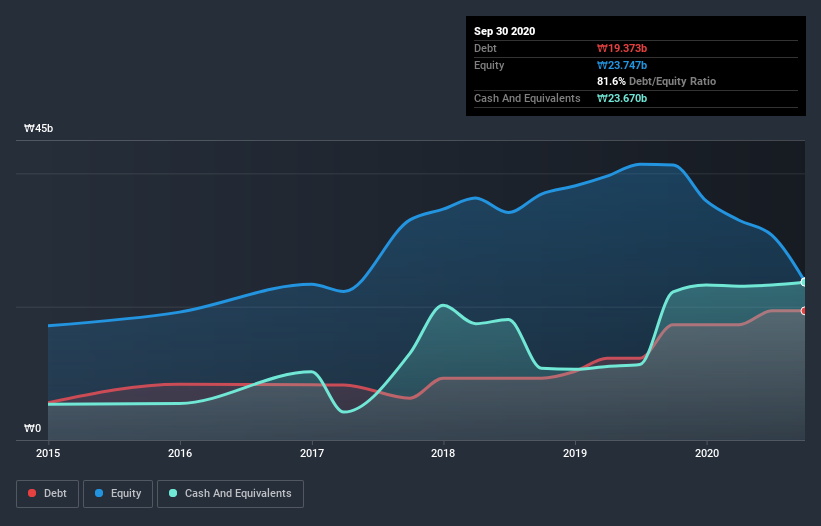The height and width of the screenshot is (526, 821).
Task: Click the Debt label in tooltip
Action: 485,48
